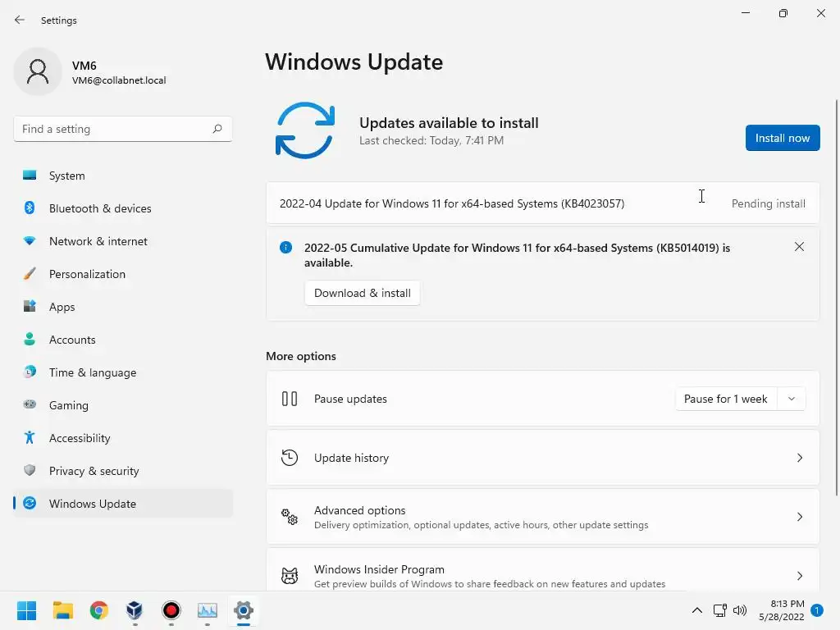Click the vertical scrollbar of settings page
This screenshot has height=630, width=840.
click(x=837, y=297)
